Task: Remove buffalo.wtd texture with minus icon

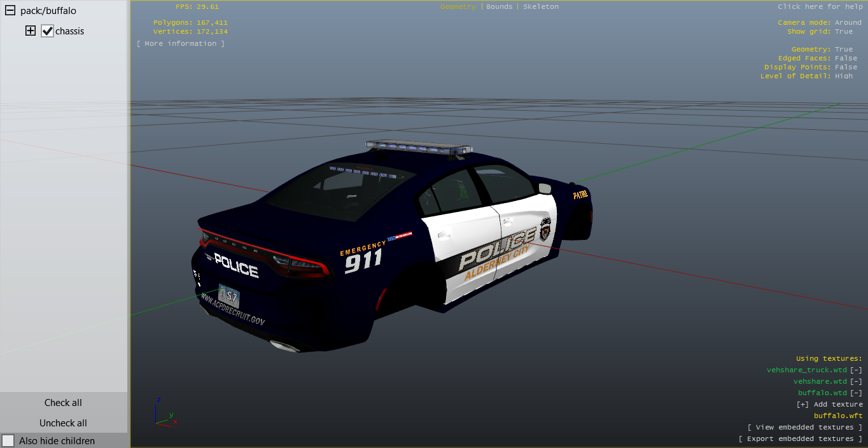Action: pos(857,393)
